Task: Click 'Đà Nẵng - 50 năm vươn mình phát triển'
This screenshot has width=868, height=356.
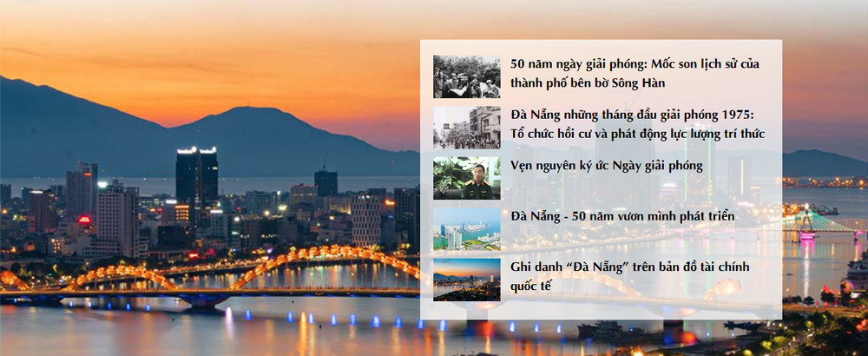Action: click(x=622, y=215)
